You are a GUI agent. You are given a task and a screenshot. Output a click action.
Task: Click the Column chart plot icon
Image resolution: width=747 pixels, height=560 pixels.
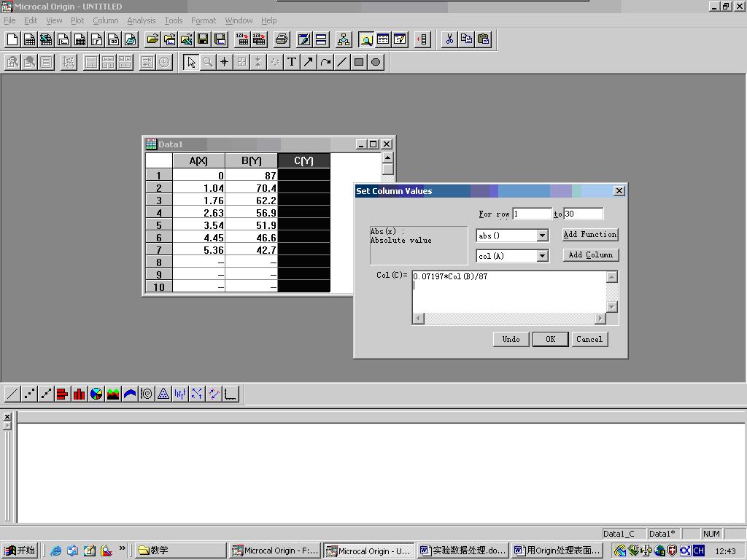point(80,394)
